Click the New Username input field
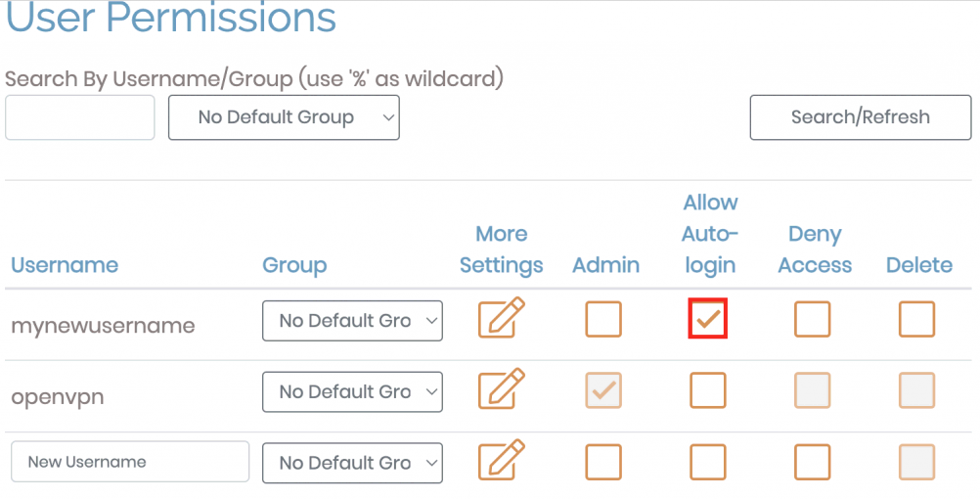The height and width of the screenshot is (499, 980). 130,462
